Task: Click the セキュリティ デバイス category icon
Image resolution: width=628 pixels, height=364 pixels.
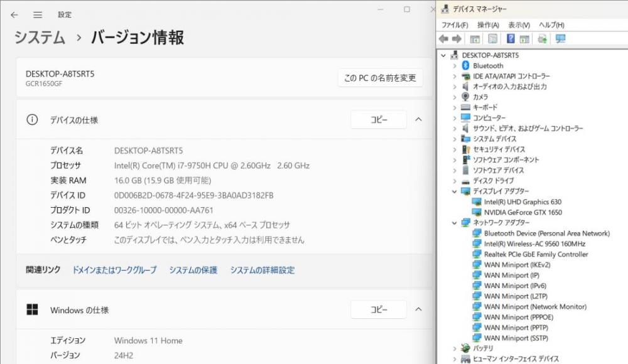Action: tap(465, 149)
